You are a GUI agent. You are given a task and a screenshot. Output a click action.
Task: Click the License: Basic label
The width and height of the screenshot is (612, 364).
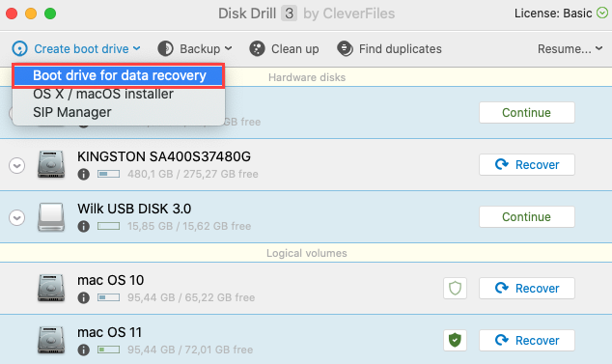coord(553,14)
